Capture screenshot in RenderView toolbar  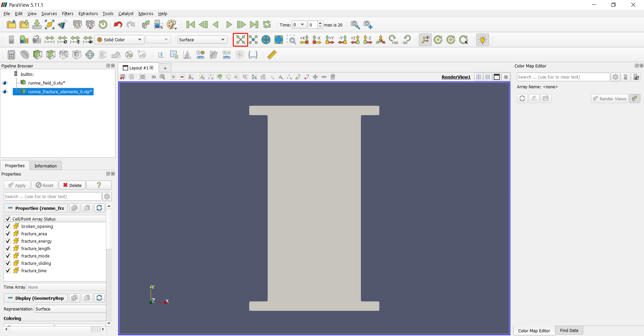[x=143, y=77]
